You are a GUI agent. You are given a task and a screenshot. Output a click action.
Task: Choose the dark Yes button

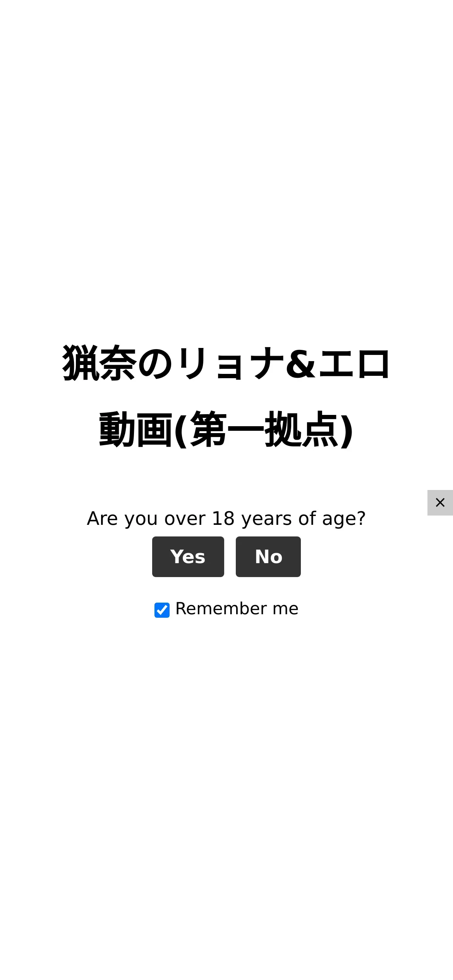click(x=188, y=557)
